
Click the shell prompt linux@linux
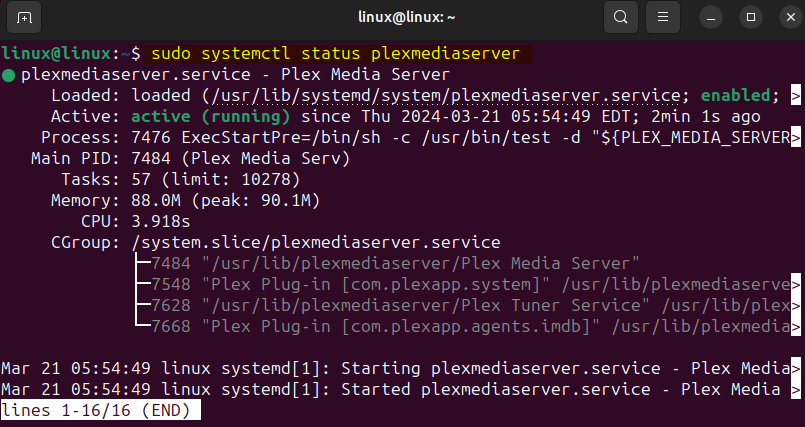(x=56, y=53)
